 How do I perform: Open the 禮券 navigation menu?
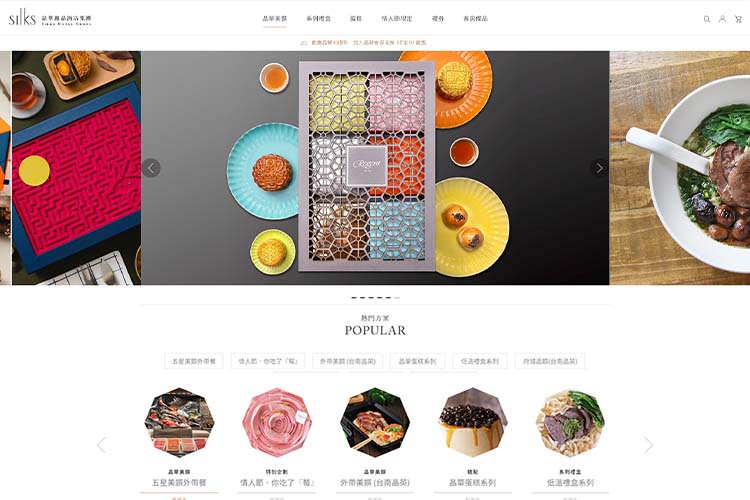(438, 19)
